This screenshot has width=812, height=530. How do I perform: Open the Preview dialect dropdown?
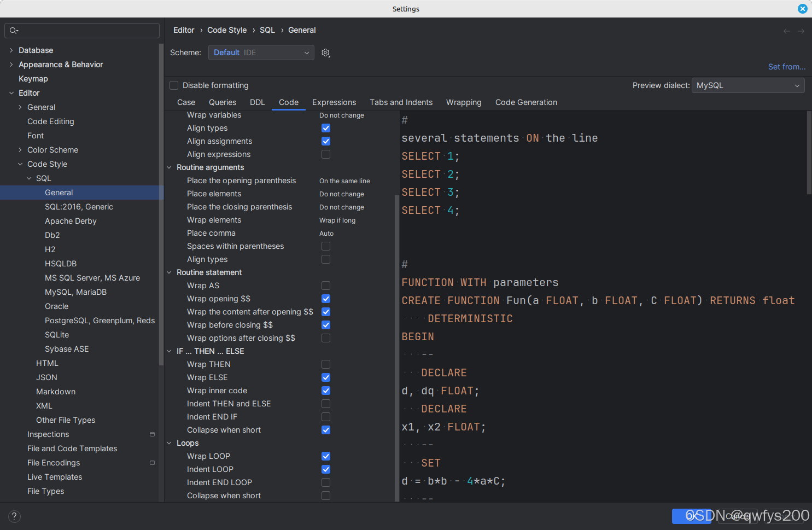pos(748,85)
